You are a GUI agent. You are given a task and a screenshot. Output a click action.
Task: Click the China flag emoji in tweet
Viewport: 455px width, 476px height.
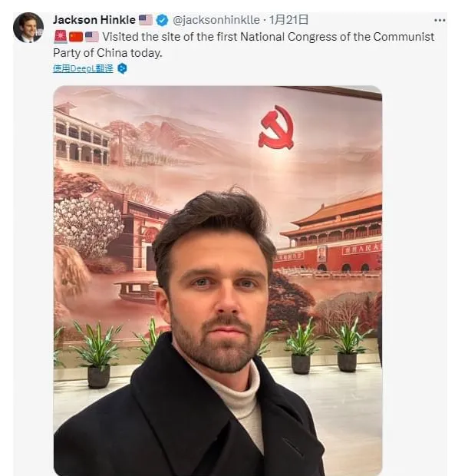[x=76, y=37]
